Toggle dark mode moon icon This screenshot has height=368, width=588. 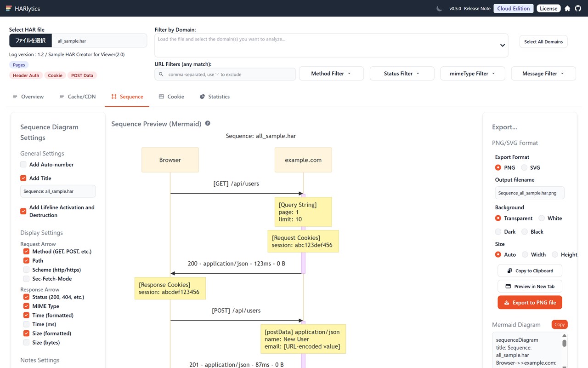pyautogui.click(x=439, y=8)
